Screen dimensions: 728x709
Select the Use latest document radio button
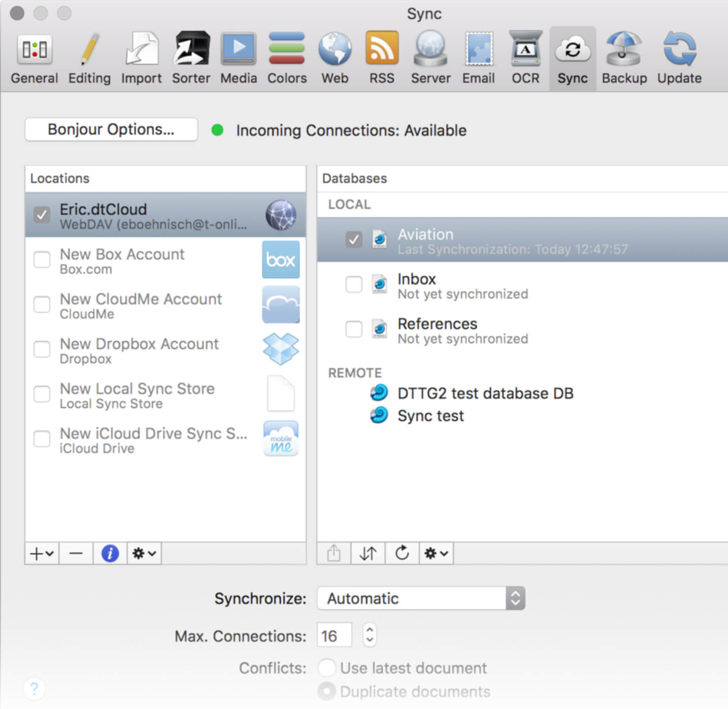coord(327,667)
